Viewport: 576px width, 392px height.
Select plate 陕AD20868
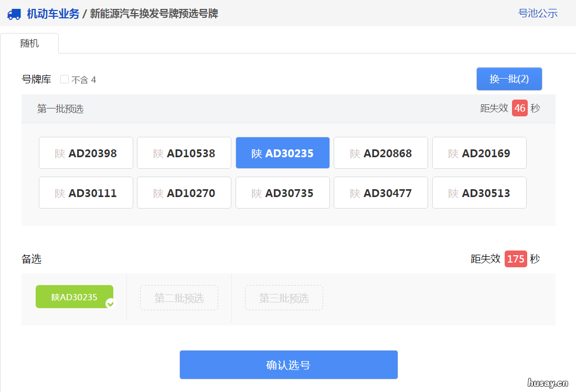pyautogui.click(x=380, y=153)
